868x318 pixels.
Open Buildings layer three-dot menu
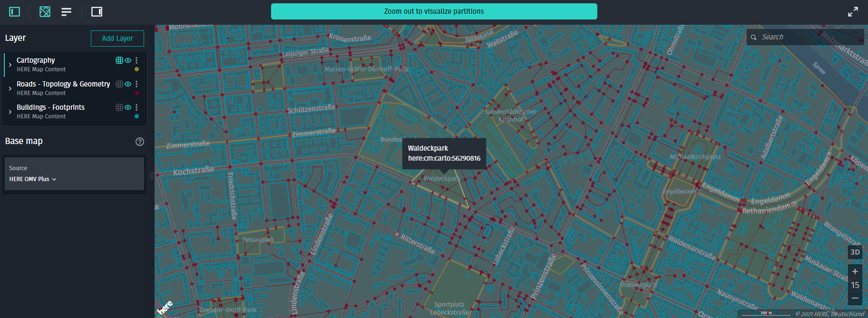tap(137, 107)
